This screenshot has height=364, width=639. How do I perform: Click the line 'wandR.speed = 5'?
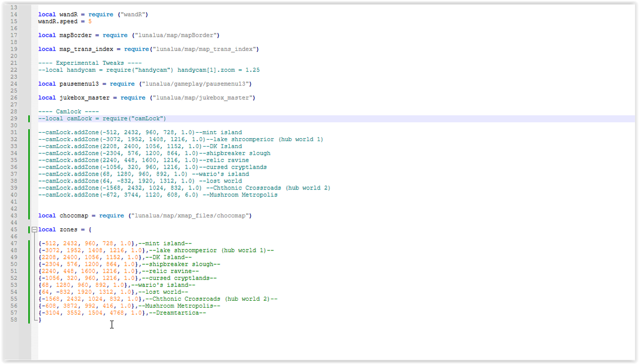coord(65,21)
